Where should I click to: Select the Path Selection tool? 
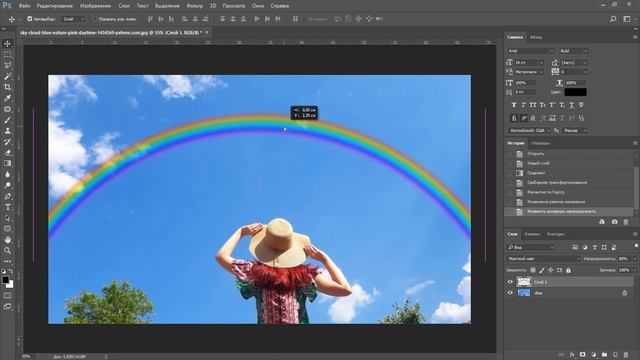pyautogui.click(x=7, y=218)
